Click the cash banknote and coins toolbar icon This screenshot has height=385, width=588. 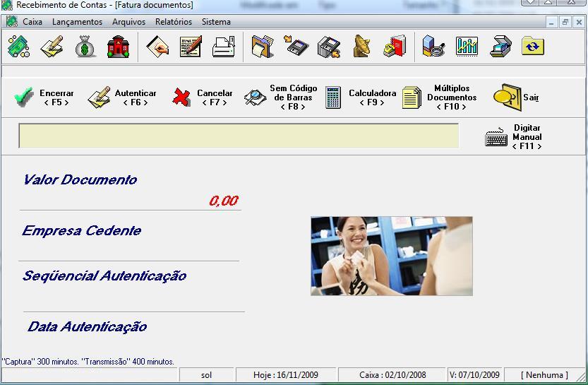pos(19,47)
